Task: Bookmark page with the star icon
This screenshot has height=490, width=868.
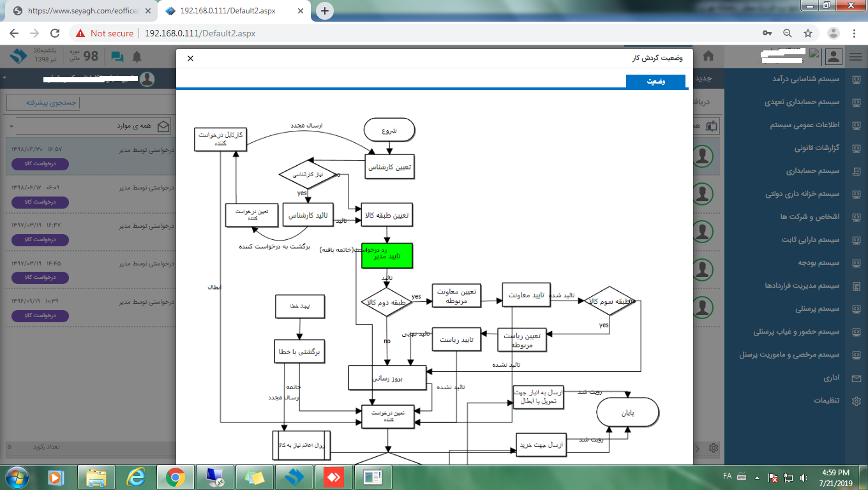Action: click(807, 33)
